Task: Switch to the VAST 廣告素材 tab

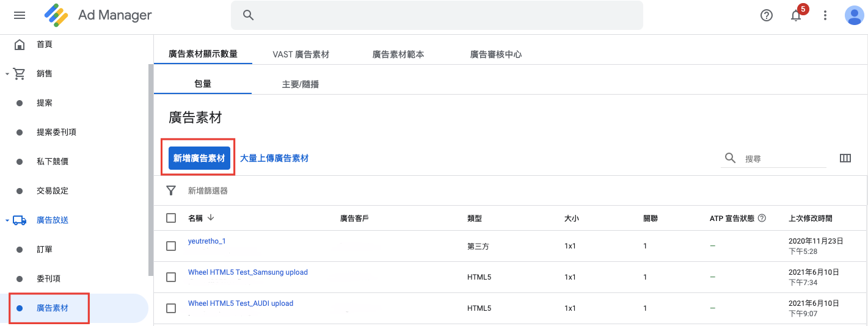Action: click(301, 54)
